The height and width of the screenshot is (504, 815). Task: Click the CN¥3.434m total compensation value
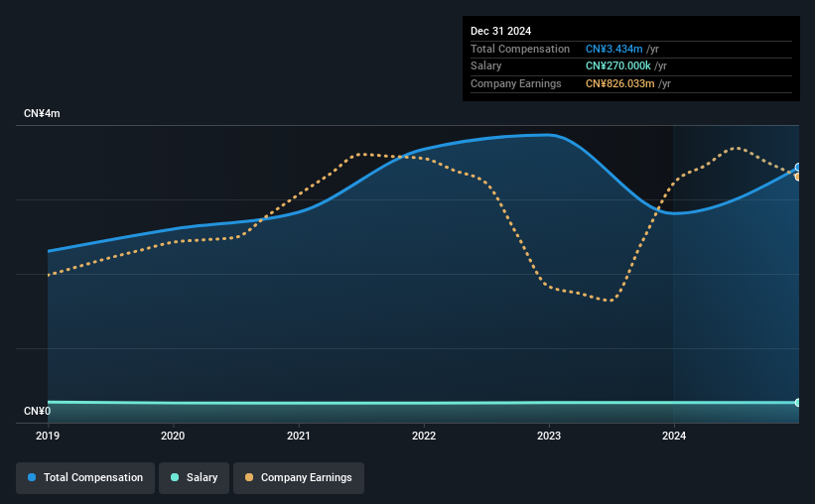point(613,49)
